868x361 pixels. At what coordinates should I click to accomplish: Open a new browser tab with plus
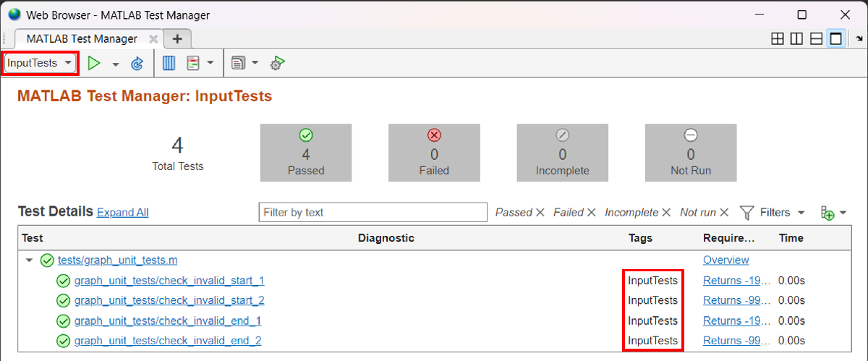click(x=177, y=39)
